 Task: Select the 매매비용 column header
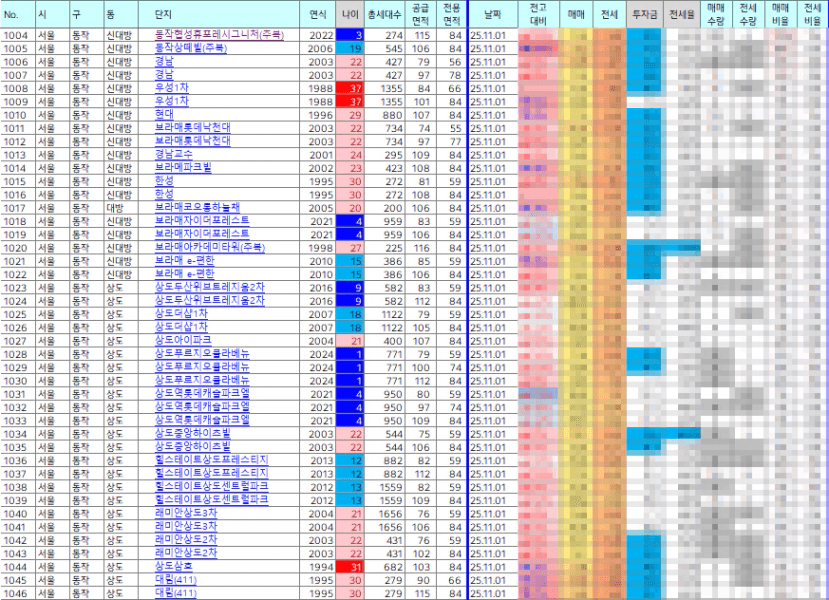[780, 14]
